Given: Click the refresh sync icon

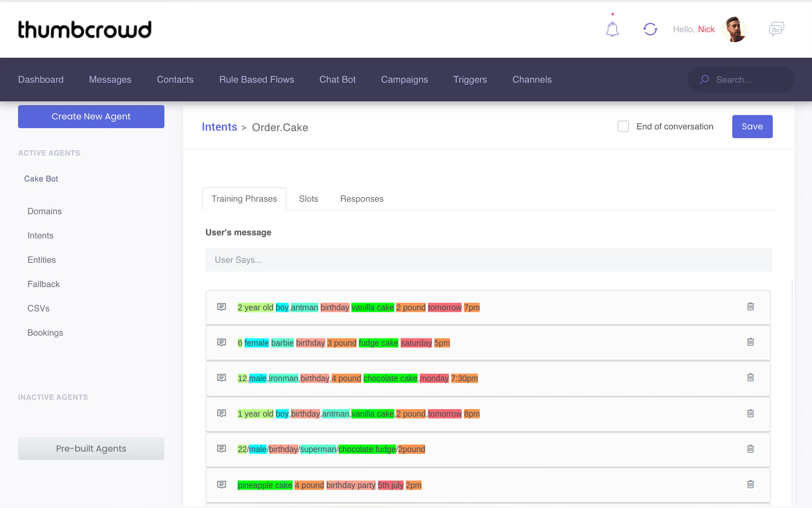Looking at the screenshot, I should click(650, 29).
